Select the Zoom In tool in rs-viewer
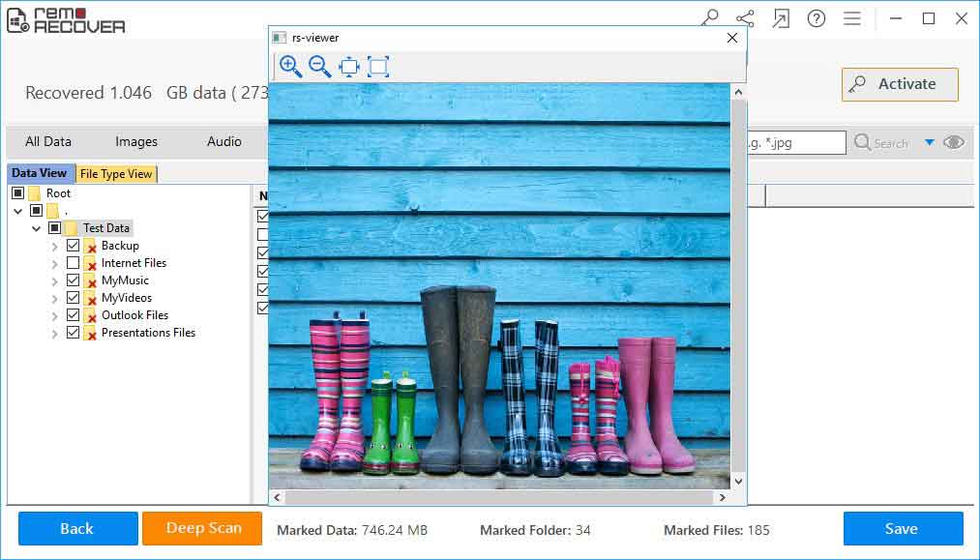Screen dimensions: 980x560 coord(290,66)
